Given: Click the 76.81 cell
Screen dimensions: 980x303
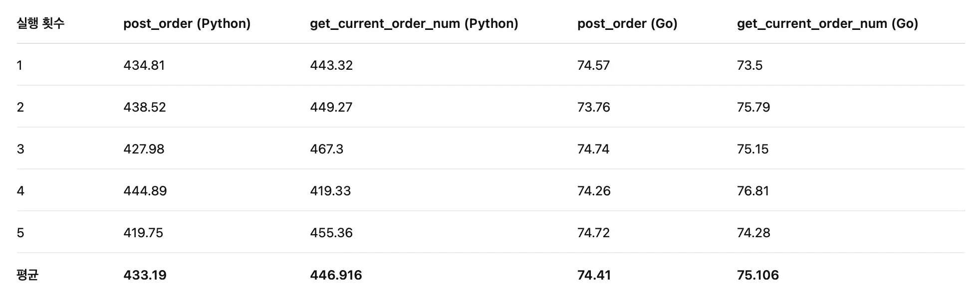Looking at the screenshot, I should click(x=752, y=191).
